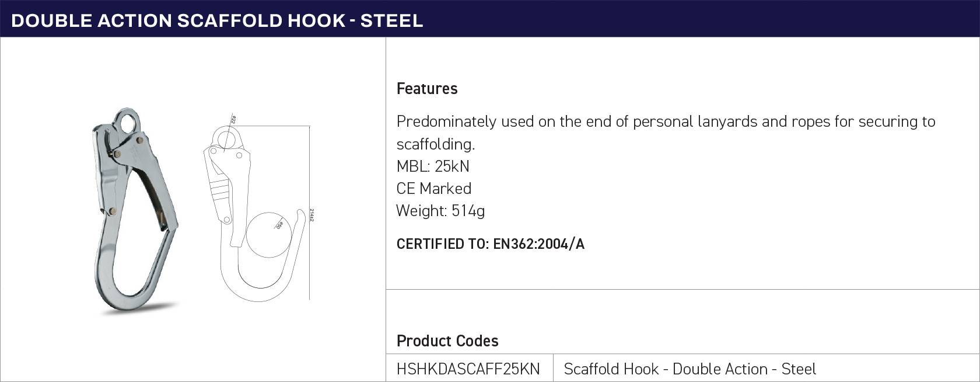
Task: Click the steel scaffold hook product photo
Action: 135,210
